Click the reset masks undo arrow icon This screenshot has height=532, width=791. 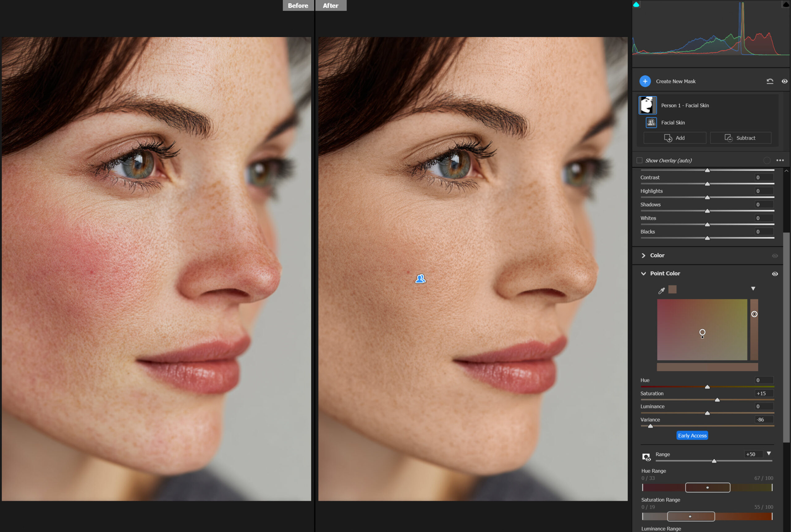point(770,81)
